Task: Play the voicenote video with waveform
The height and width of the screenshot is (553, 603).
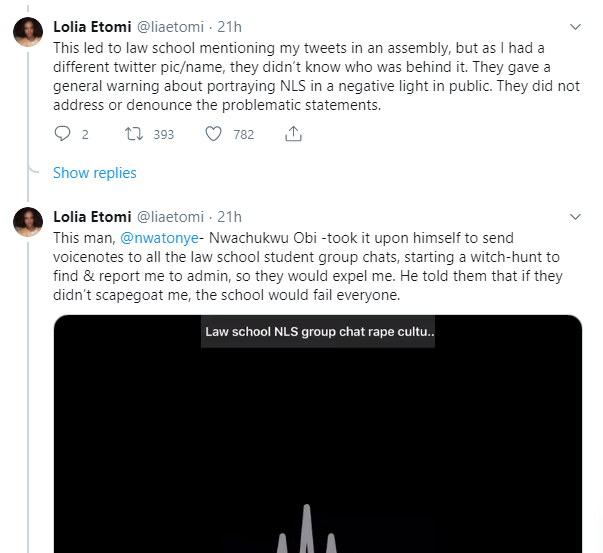Action: pos(318,434)
